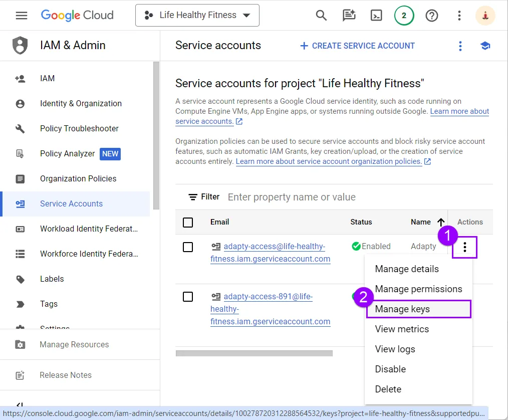
Task: Select Manage permissions in the context menu
Action: click(418, 289)
